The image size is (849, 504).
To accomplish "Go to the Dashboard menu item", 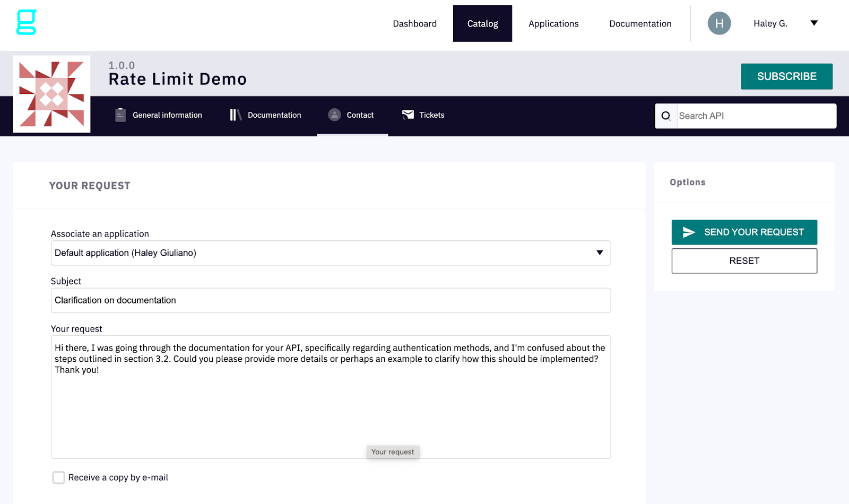I will (x=414, y=23).
